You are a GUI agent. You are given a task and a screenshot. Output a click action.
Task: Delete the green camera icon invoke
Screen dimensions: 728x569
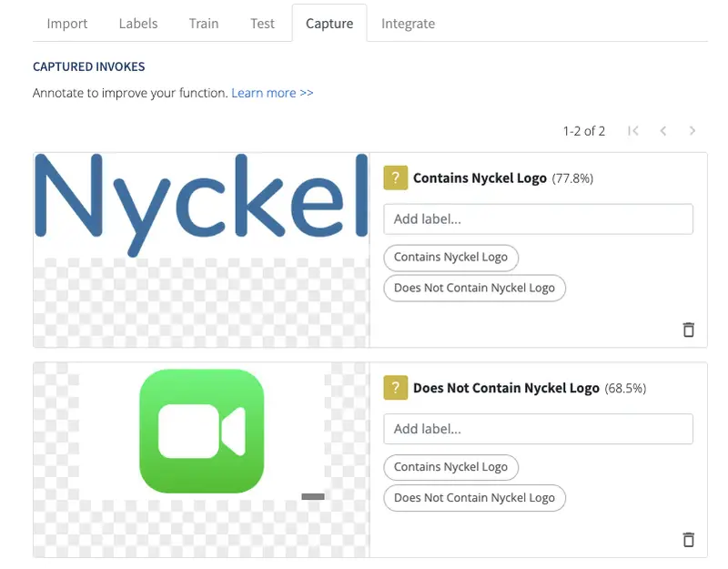(x=689, y=540)
